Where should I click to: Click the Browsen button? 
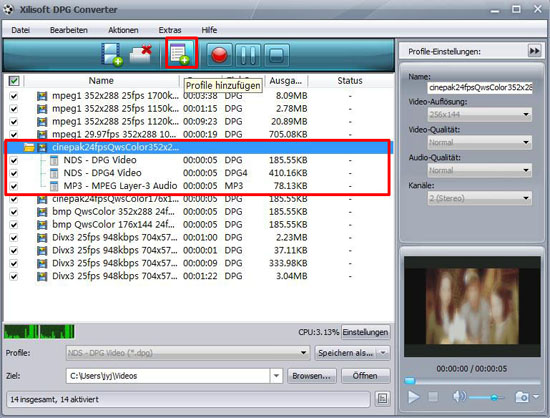pos(311,376)
